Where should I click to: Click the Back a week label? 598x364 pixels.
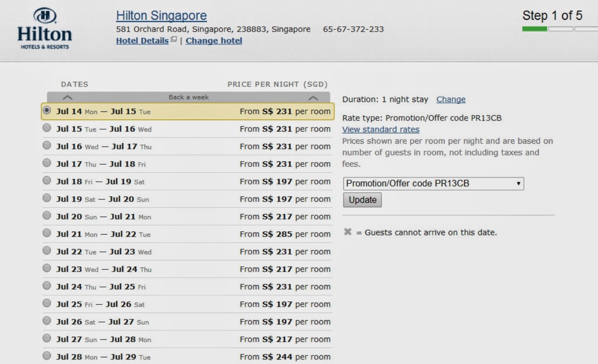click(x=189, y=97)
